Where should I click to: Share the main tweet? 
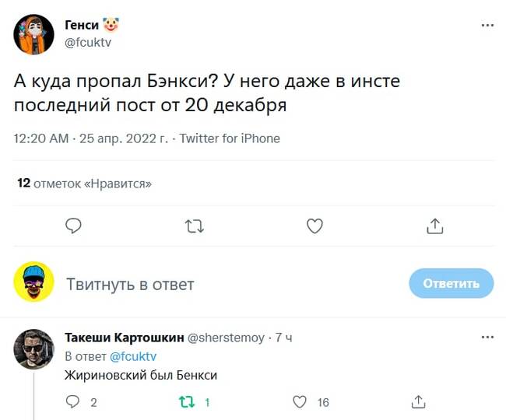coord(435,226)
